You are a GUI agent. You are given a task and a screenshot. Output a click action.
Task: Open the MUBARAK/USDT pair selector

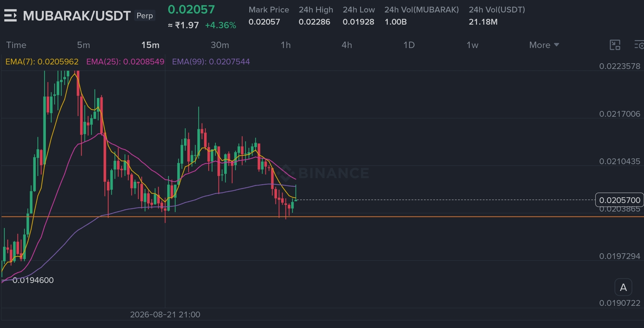(77, 16)
